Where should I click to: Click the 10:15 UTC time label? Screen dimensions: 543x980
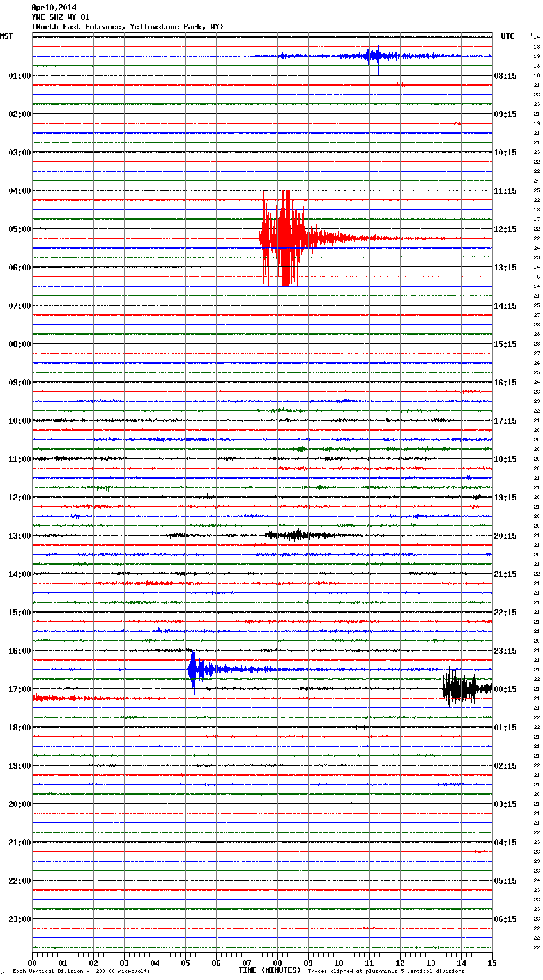pyautogui.click(x=505, y=153)
